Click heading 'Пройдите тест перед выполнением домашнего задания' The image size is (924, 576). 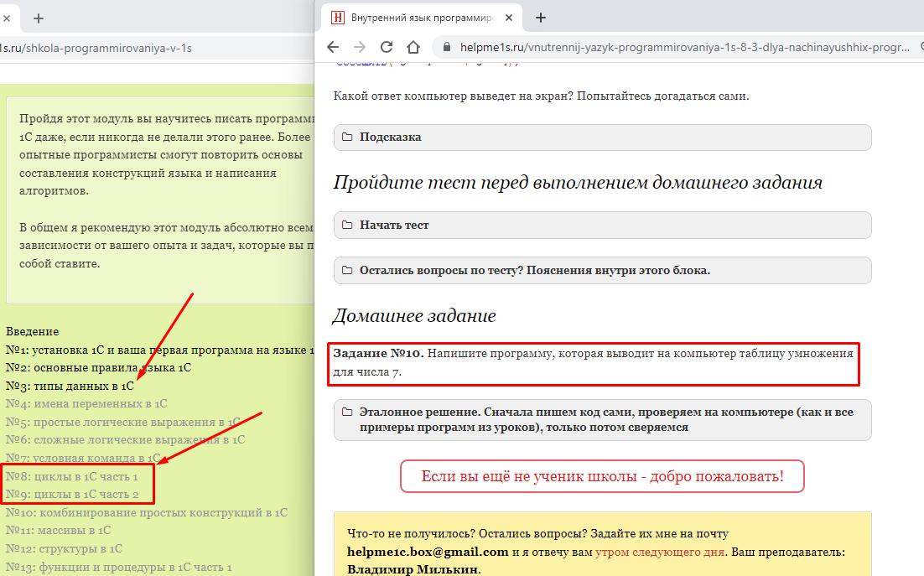578,183
